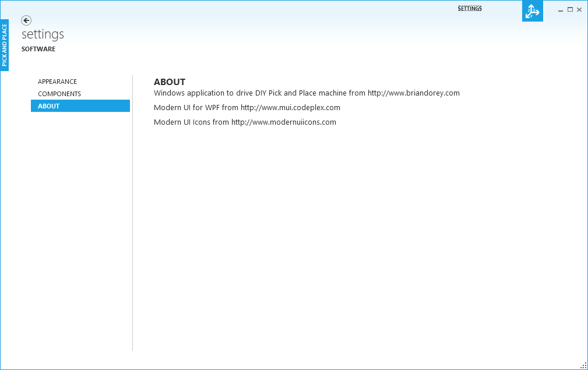Click the bold ABOUT content heading
Viewport: 588px width, 370px height.
pos(170,82)
